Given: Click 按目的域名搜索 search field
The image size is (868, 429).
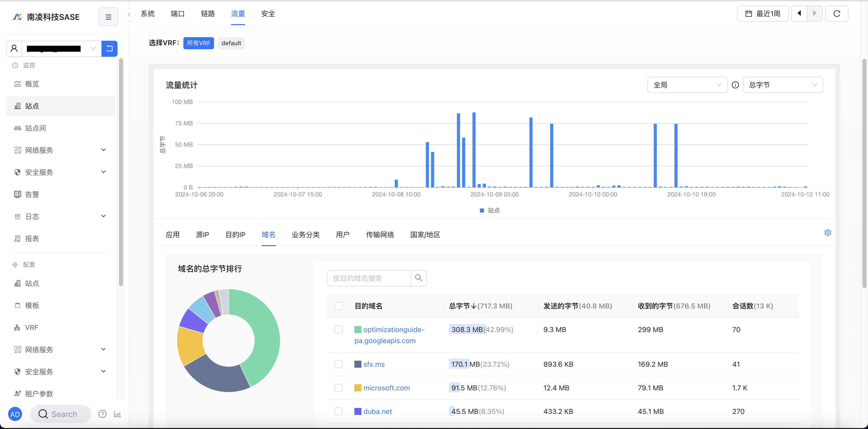Looking at the screenshot, I should point(369,278).
